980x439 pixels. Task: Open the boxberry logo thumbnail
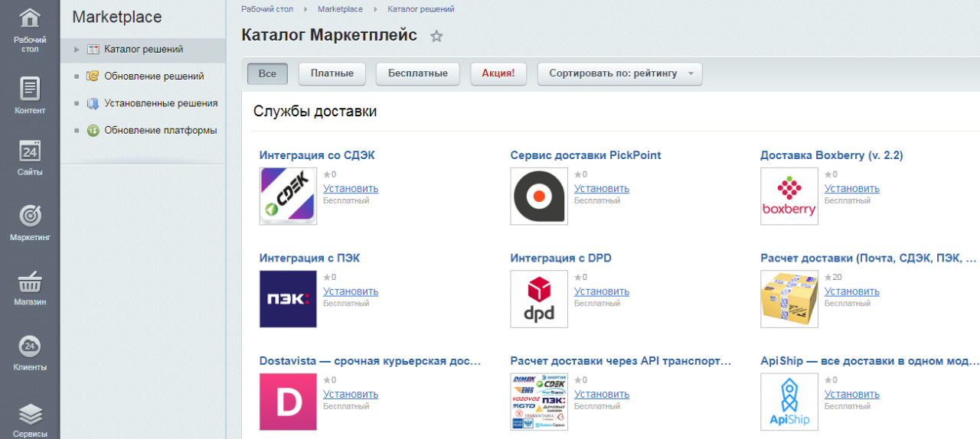(x=789, y=196)
